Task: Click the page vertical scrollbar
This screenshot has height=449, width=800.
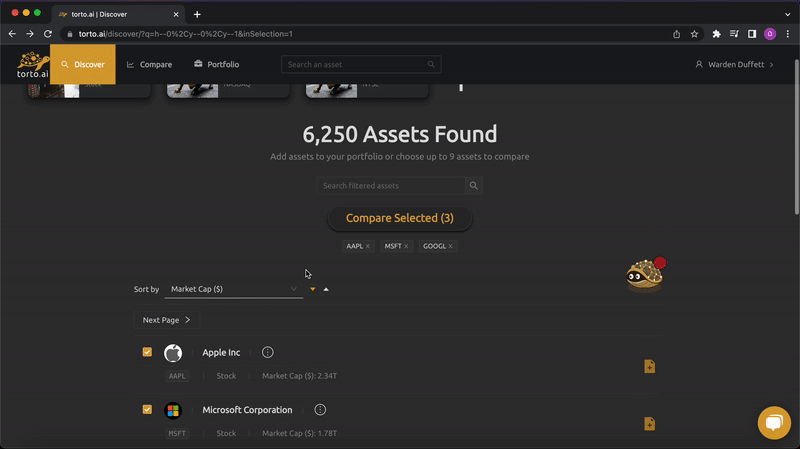Action: [797, 137]
